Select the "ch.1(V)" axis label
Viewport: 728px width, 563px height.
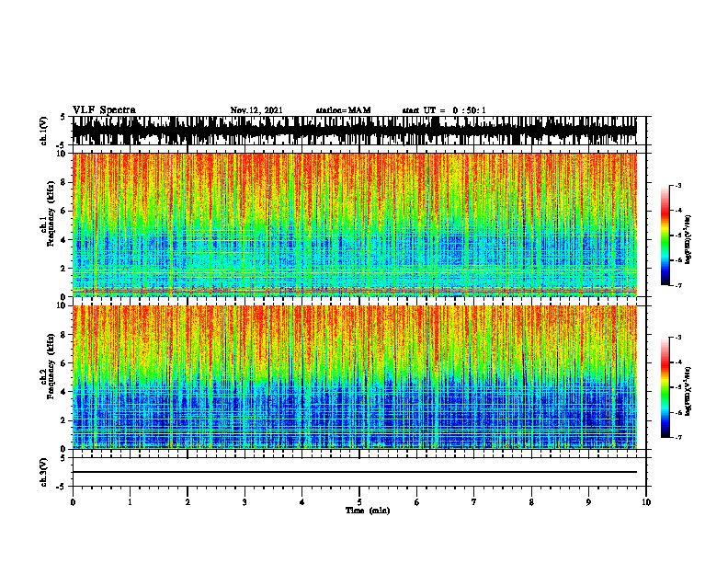[44, 131]
